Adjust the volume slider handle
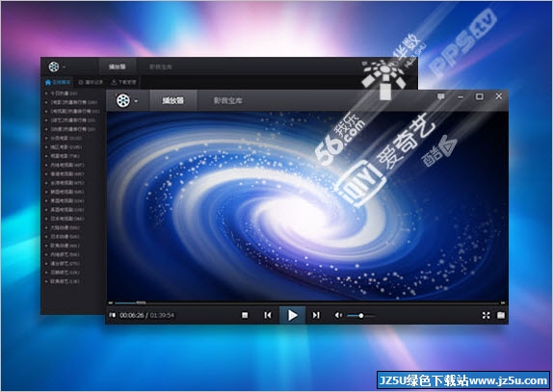553x392 pixels. (360, 316)
